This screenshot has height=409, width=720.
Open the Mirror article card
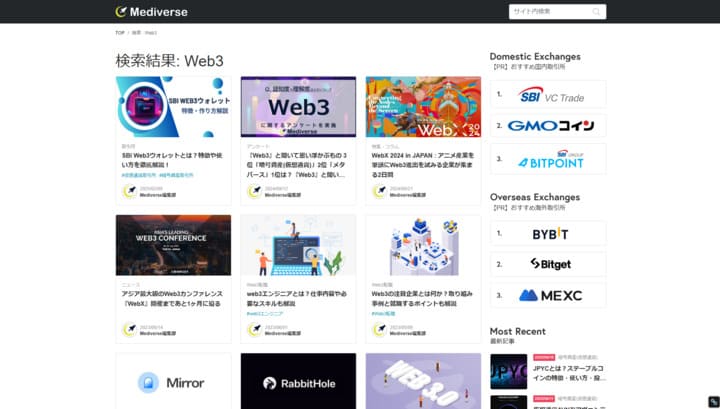pos(173,382)
